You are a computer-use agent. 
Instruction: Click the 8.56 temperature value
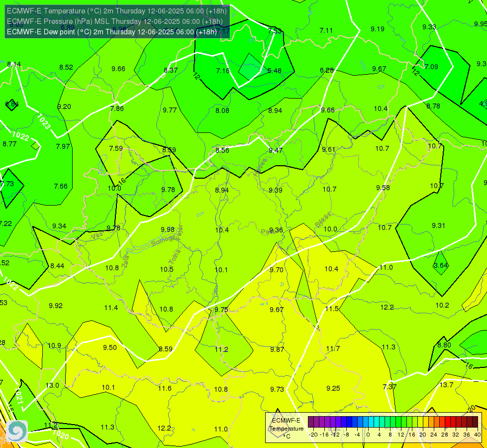tap(222, 150)
